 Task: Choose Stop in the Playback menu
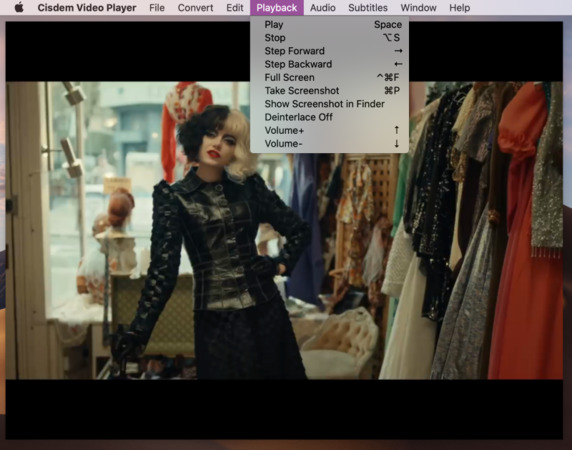coord(329,38)
